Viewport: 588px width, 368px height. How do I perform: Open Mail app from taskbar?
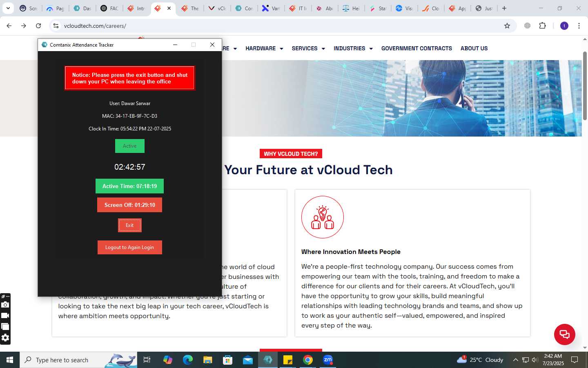(x=248, y=360)
